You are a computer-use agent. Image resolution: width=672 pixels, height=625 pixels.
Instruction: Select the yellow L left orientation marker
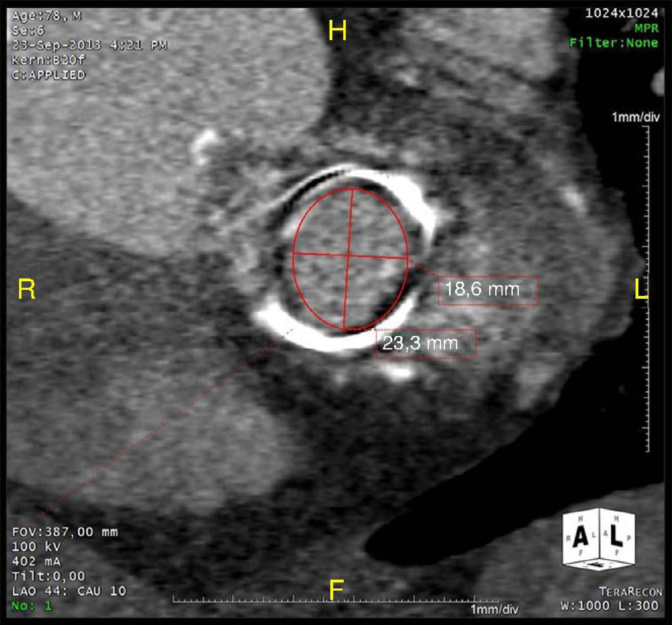(640, 290)
